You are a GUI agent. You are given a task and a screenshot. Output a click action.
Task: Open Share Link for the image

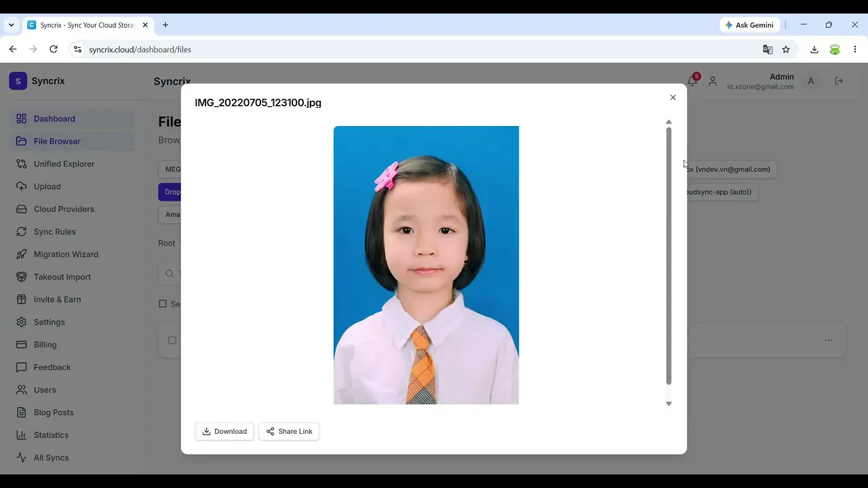click(289, 431)
